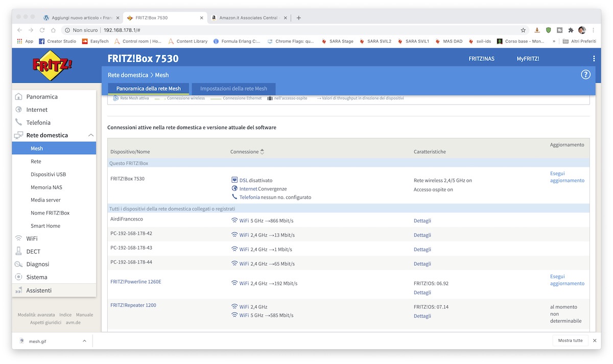
Task: Open the three-dot menu in FRITZ!Box header
Action: (x=594, y=59)
